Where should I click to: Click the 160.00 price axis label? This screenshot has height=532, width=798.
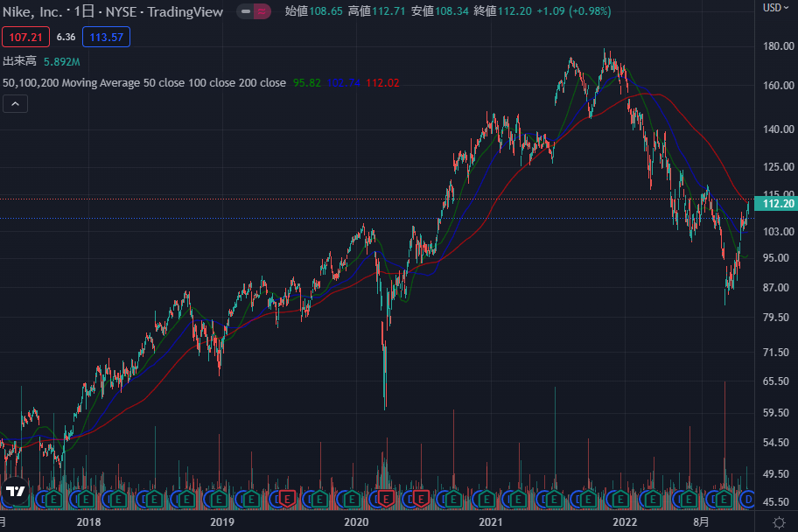coord(778,86)
